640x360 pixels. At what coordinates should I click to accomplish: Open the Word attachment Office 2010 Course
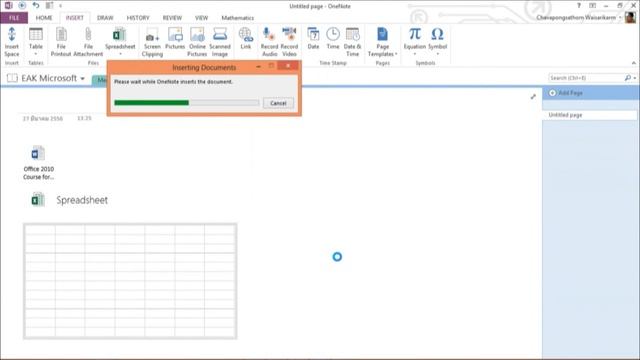coord(38,162)
